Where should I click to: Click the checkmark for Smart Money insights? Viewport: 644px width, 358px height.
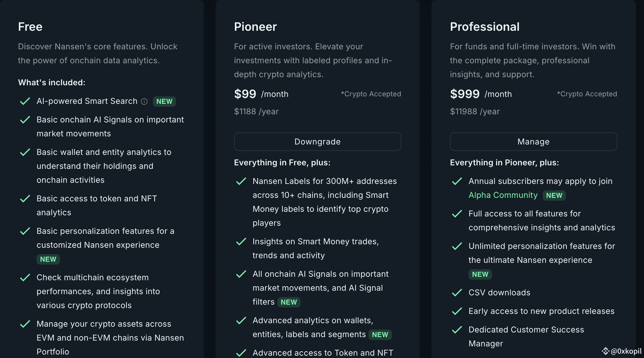241,242
